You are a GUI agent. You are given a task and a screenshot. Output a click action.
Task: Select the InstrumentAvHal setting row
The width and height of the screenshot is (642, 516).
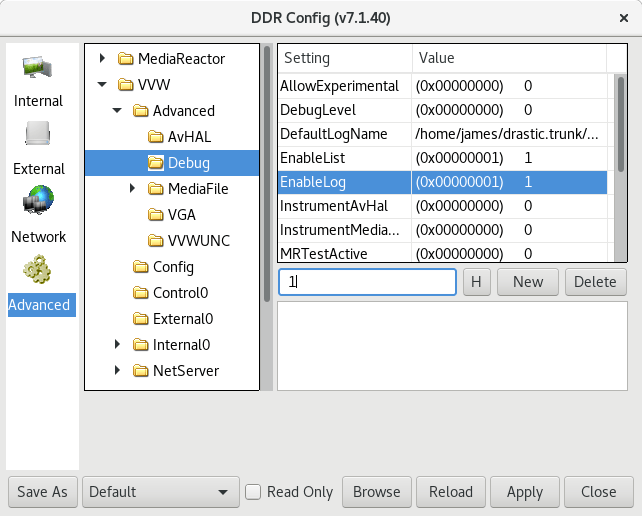pos(443,206)
